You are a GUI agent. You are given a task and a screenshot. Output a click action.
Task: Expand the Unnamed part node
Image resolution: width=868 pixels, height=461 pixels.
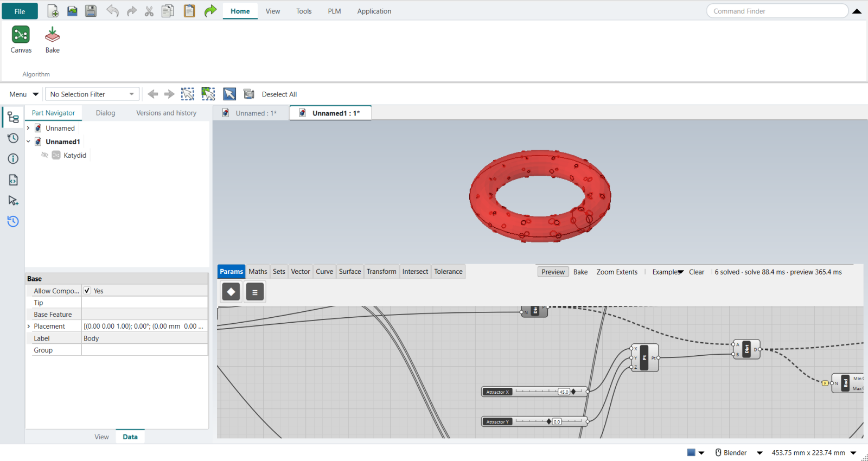(x=28, y=128)
